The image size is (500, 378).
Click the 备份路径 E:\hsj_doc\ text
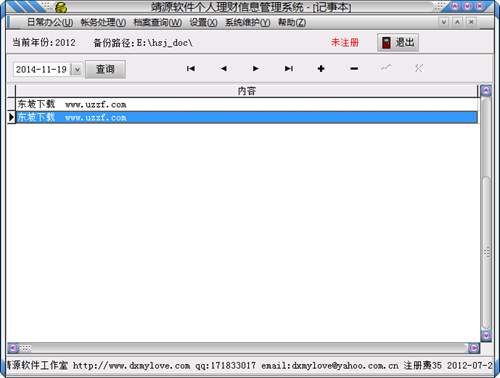[x=143, y=43]
